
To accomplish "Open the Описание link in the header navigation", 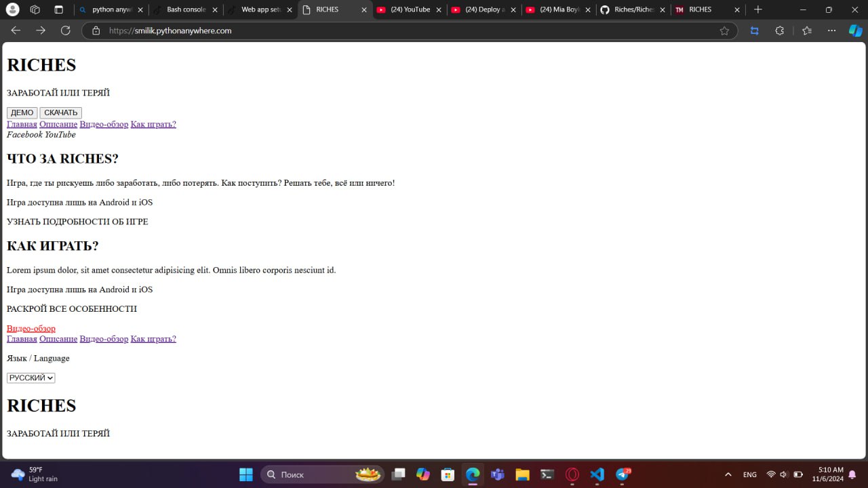I will pos(58,124).
